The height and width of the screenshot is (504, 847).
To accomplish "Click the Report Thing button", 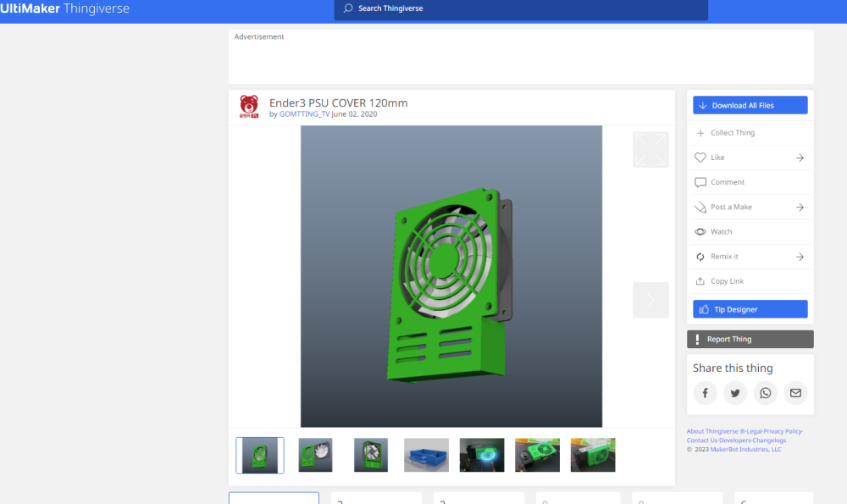I will 750,339.
